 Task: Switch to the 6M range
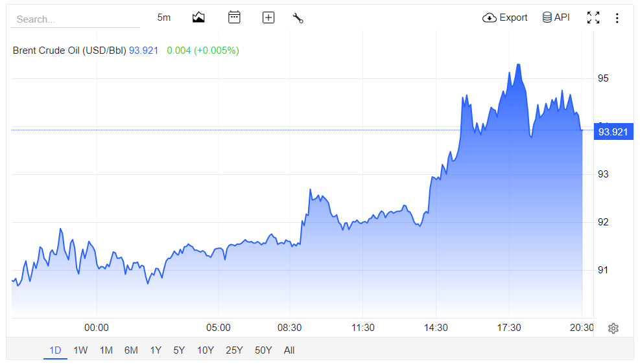[x=131, y=350]
